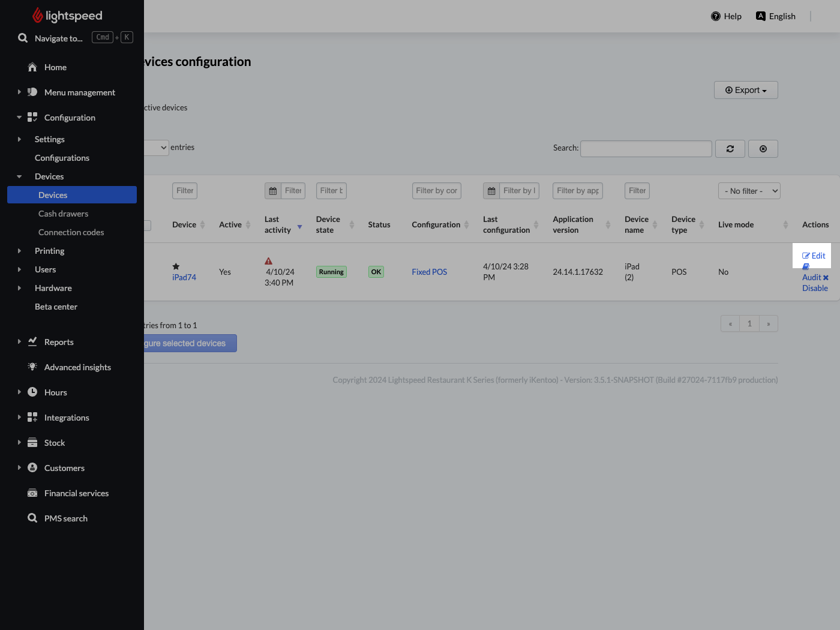Click the Edit link for iPad74

click(812, 255)
